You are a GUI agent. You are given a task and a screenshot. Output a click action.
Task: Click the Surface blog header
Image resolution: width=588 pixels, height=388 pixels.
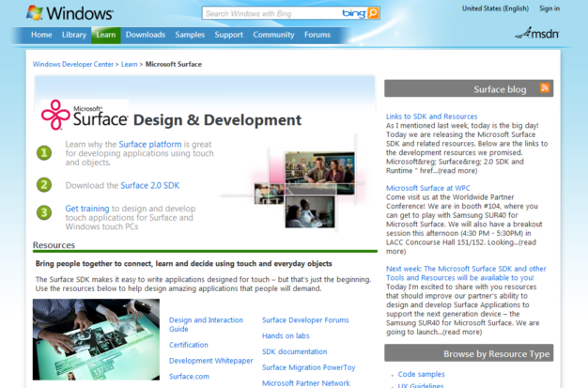click(469, 88)
